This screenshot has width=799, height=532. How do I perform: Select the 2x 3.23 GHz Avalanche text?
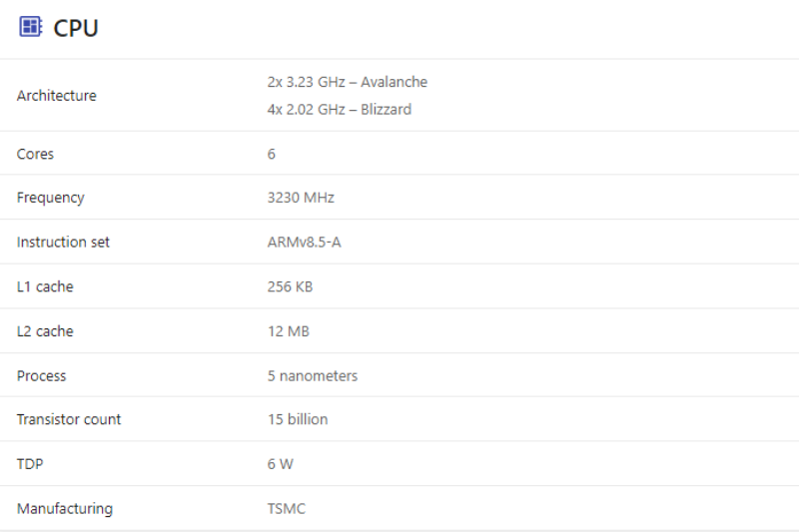[x=347, y=82]
